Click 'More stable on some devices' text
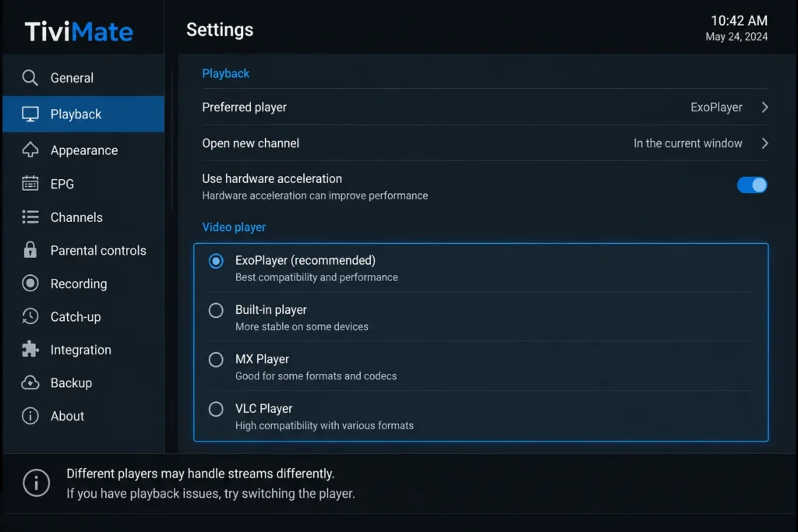Viewport: 798px width, 532px height. pyautogui.click(x=302, y=326)
